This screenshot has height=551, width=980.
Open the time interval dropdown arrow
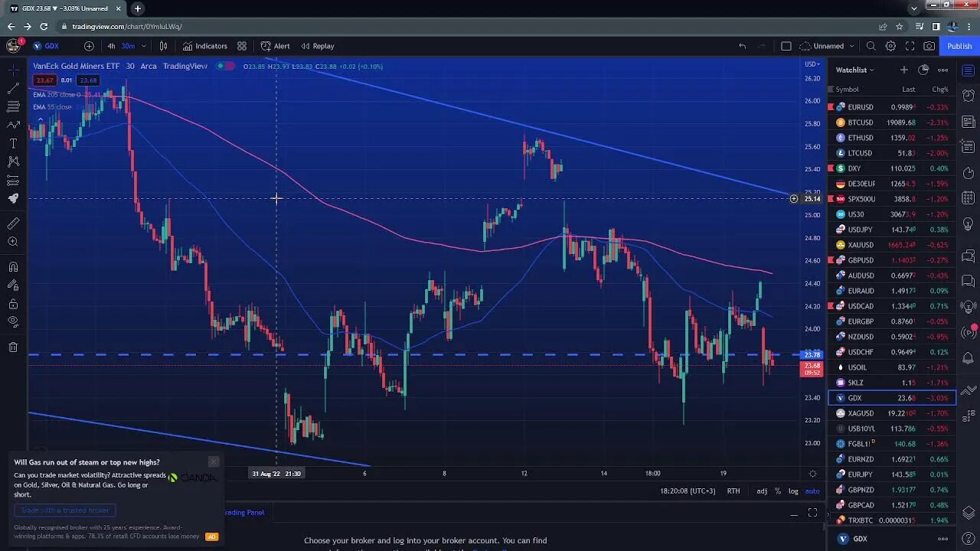point(143,46)
